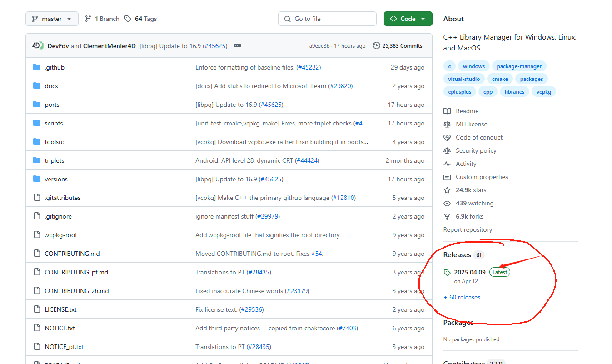Screen dimensions: 612x364
Task: Click the note icon beside Custom properties
Action: pyautogui.click(x=447, y=177)
